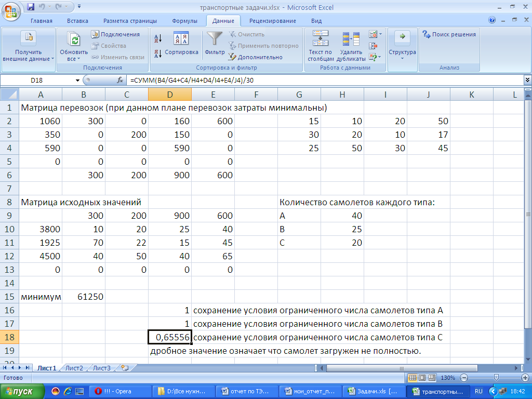Open the Главная ribbon tab
Image resolution: width=532 pixels, height=399 pixels.
[x=42, y=21]
